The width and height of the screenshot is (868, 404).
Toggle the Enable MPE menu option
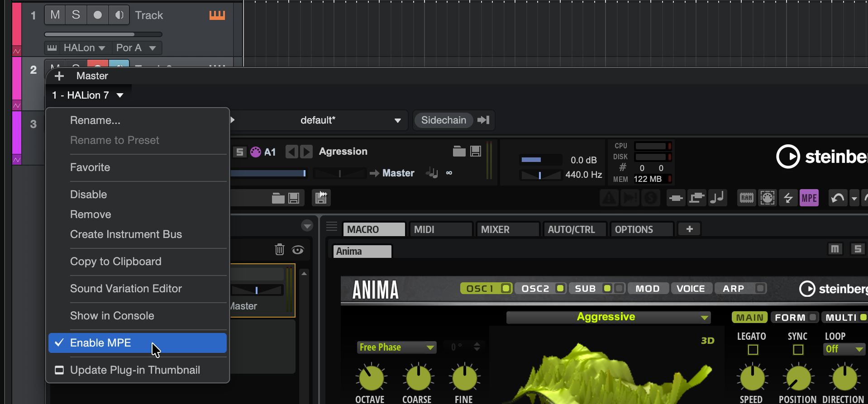click(x=137, y=343)
